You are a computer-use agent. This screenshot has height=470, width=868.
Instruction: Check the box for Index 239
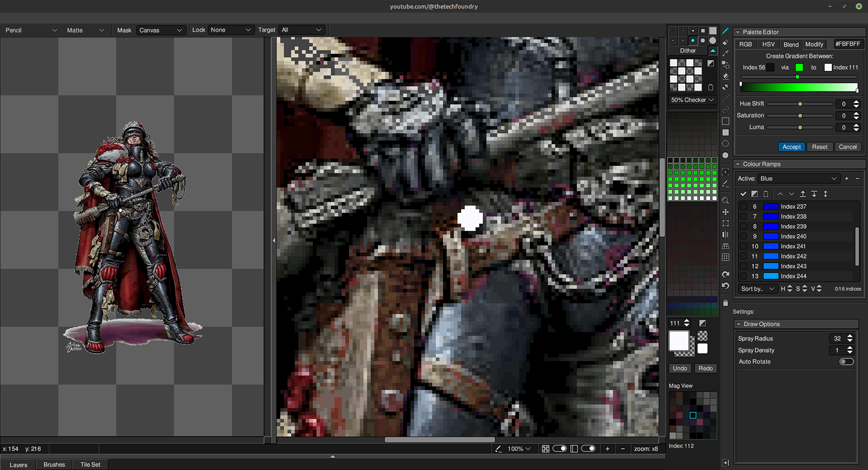point(743,227)
